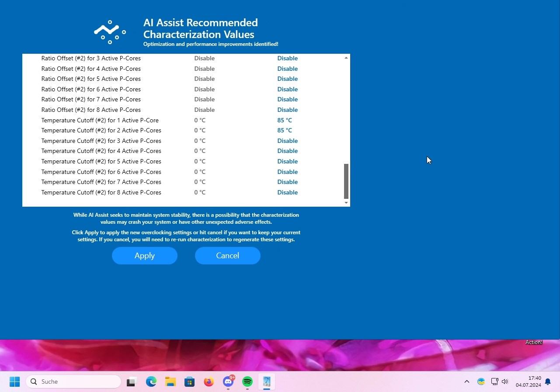The width and height of the screenshot is (560, 392).
Task: Open File Explorer from the taskbar
Action: coord(170,382)
